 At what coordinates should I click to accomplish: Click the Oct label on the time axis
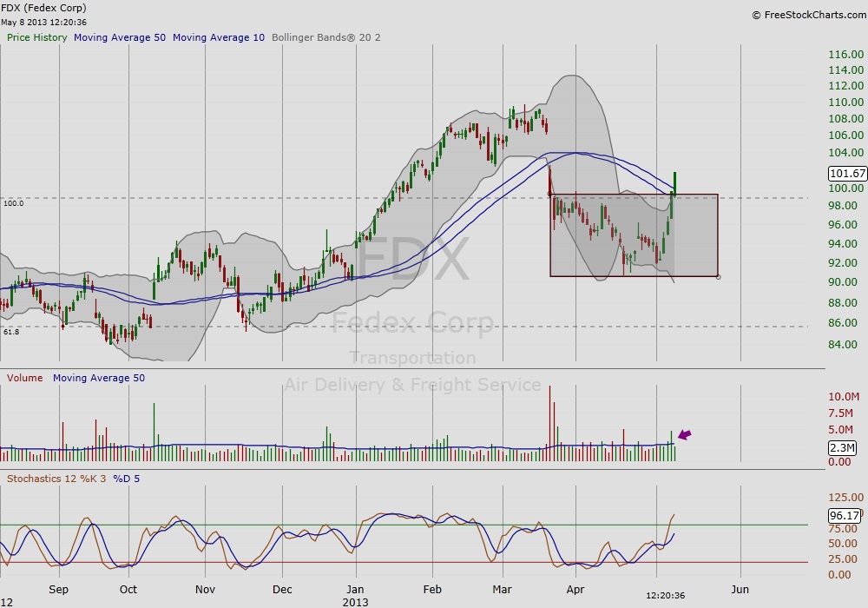(x=128, y=589)
